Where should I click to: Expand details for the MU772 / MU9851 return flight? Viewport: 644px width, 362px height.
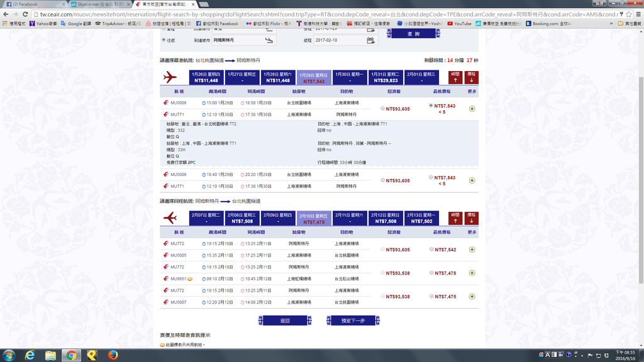(x=472, y=273)
